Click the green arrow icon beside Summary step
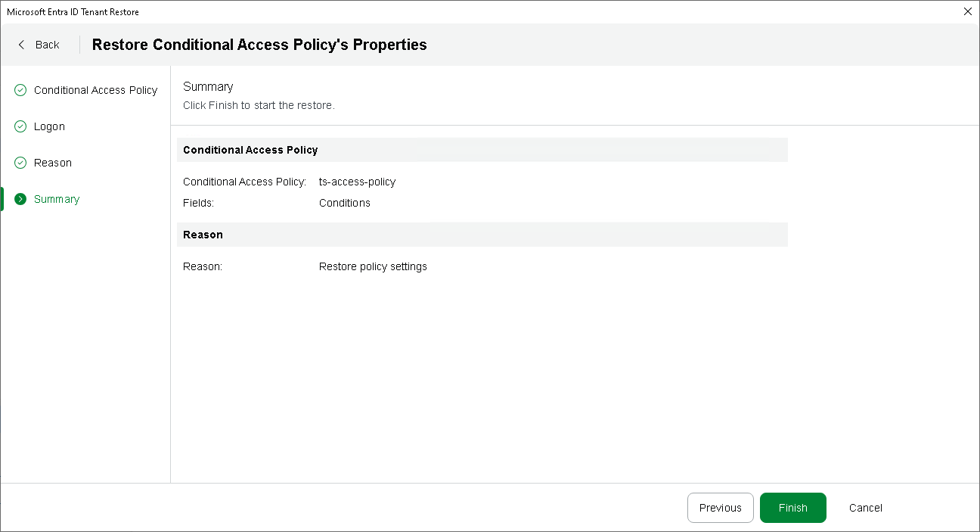 pyautogui.click(x=20, y=199)
